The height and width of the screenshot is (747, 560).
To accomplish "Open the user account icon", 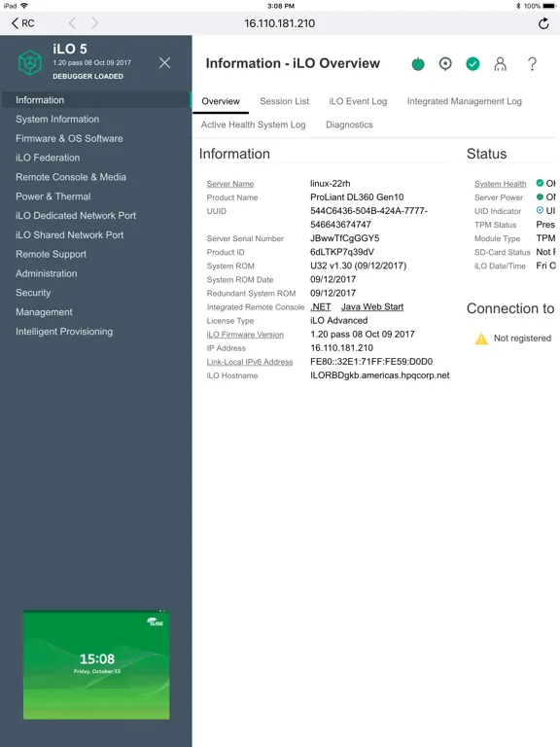I will 500,63.
